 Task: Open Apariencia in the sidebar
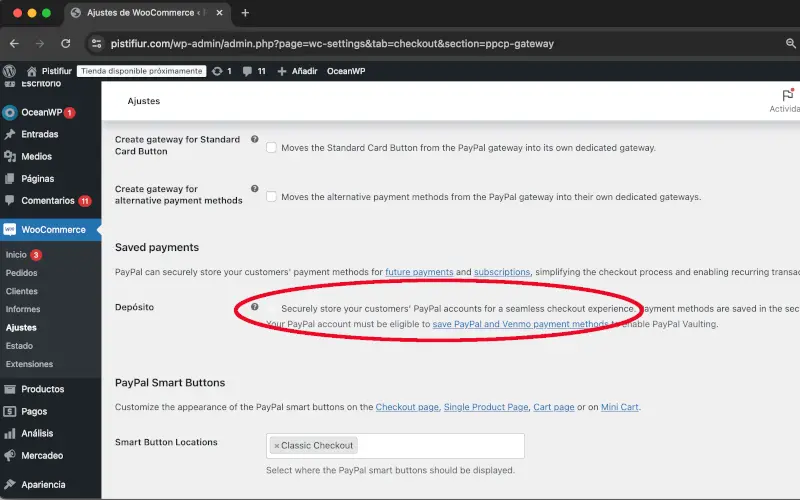(x=43, y=485)
